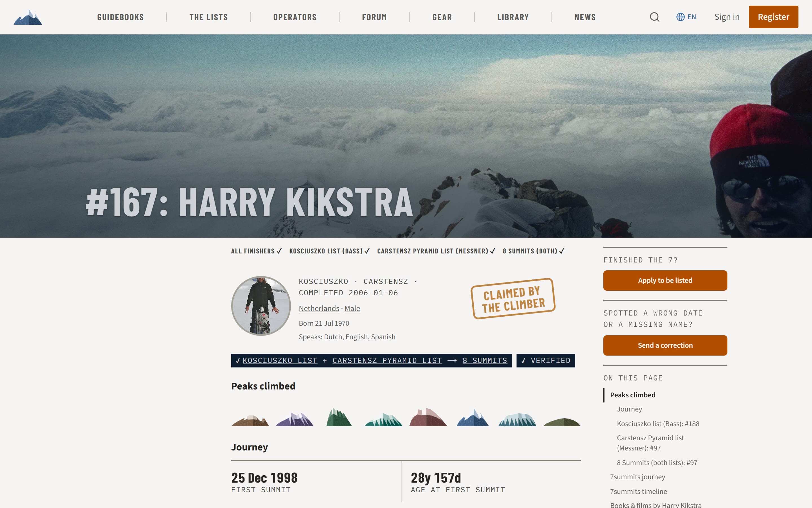
Task: Open the Netherlands country link
Action: tap(319, 308)
